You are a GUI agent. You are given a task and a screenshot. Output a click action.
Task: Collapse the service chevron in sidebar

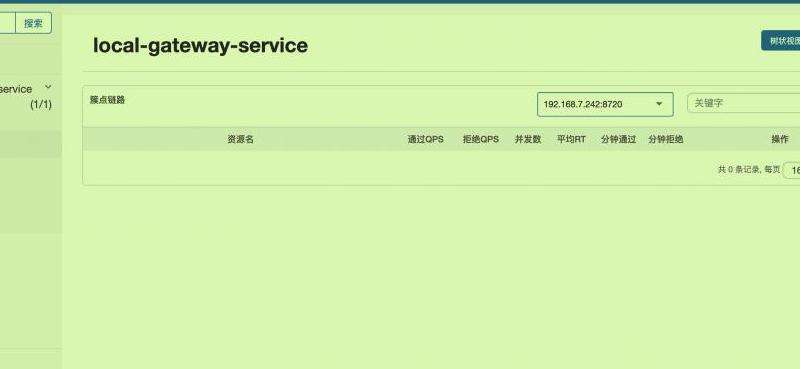[48, 87]
